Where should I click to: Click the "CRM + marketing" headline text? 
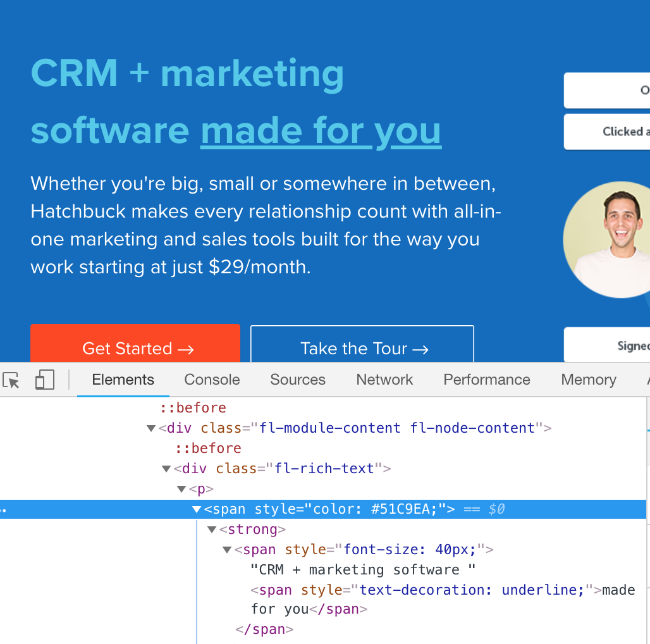[x=187, y=73]
